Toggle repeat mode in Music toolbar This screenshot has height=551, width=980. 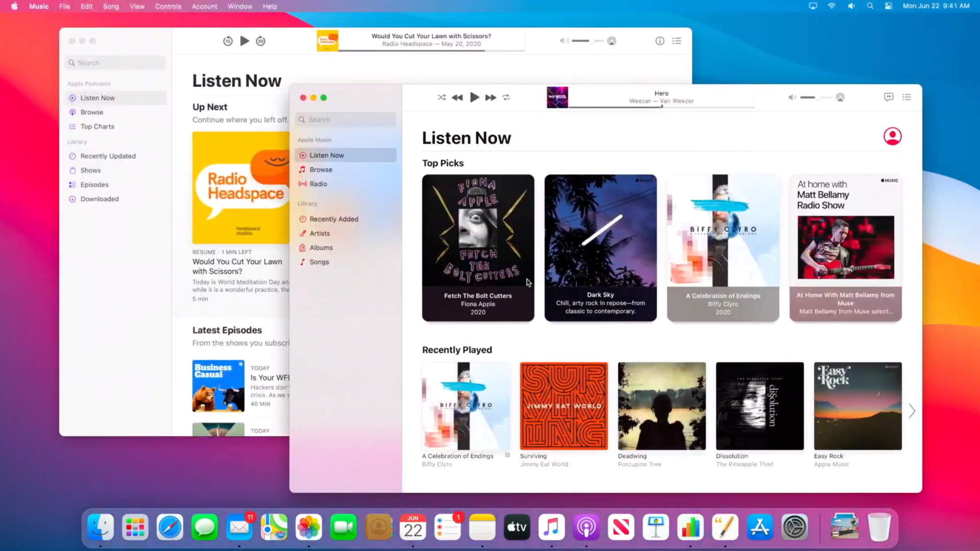tap(506, 97)
